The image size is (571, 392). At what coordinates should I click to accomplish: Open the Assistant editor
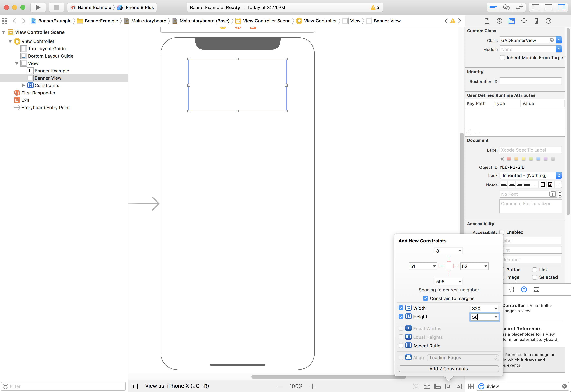tap(506, 7)
